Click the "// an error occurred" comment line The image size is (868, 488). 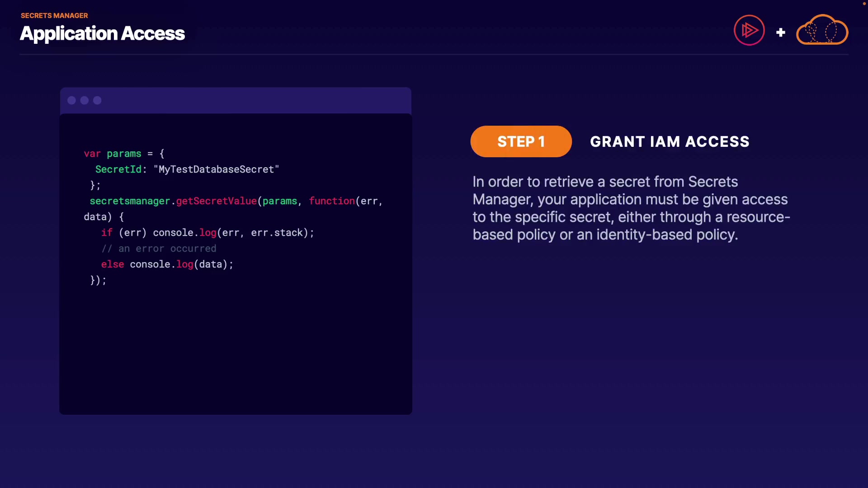point(159,249)
